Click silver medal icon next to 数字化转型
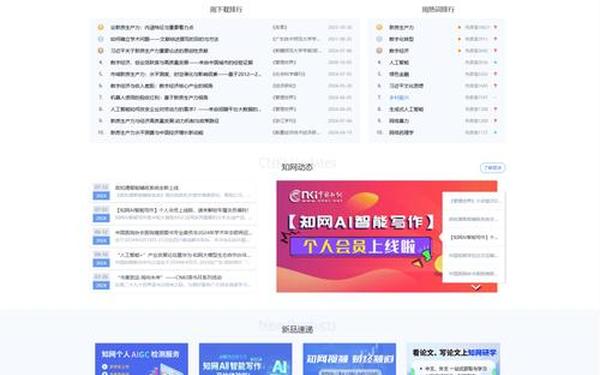Image resolution: width=600 pixels, height=375 pixels. coord(379,39)
